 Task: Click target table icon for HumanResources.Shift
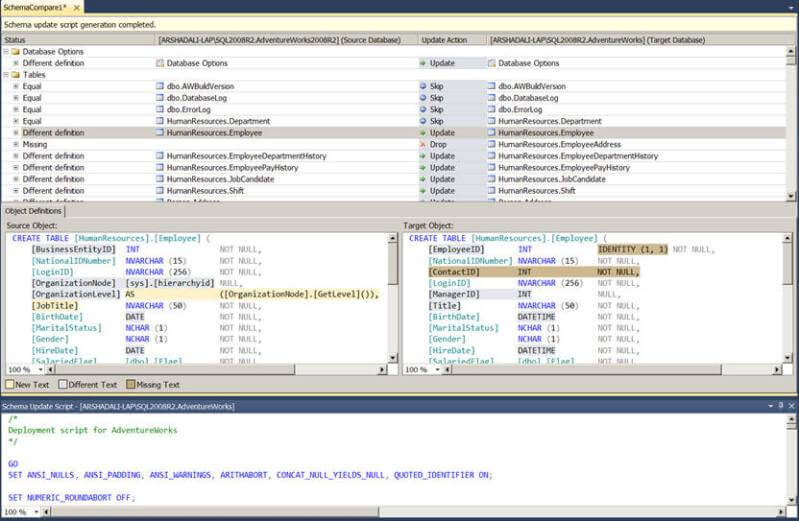[492, 191]
